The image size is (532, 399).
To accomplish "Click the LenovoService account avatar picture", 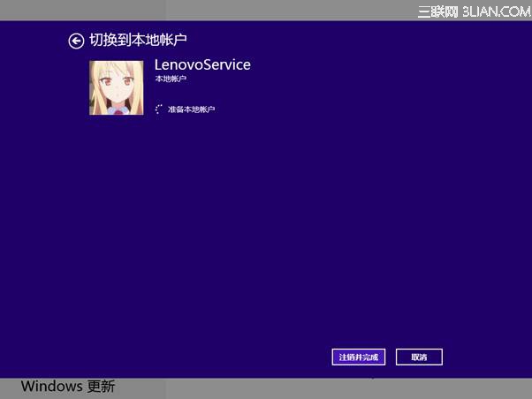I will (117, 87).
